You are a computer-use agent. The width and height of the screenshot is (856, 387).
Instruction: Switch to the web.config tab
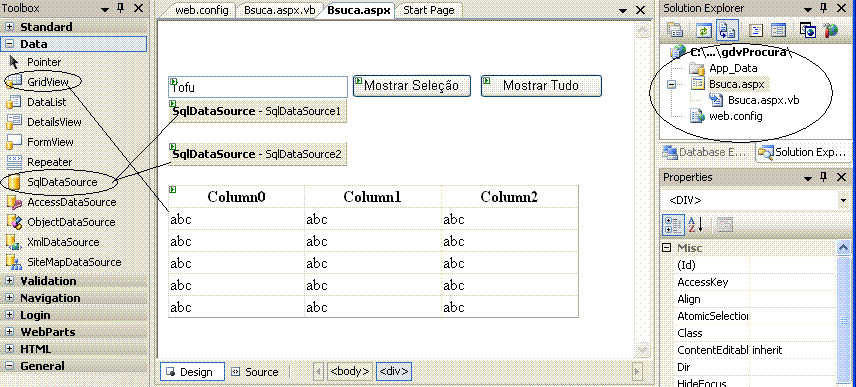point(202,10)
